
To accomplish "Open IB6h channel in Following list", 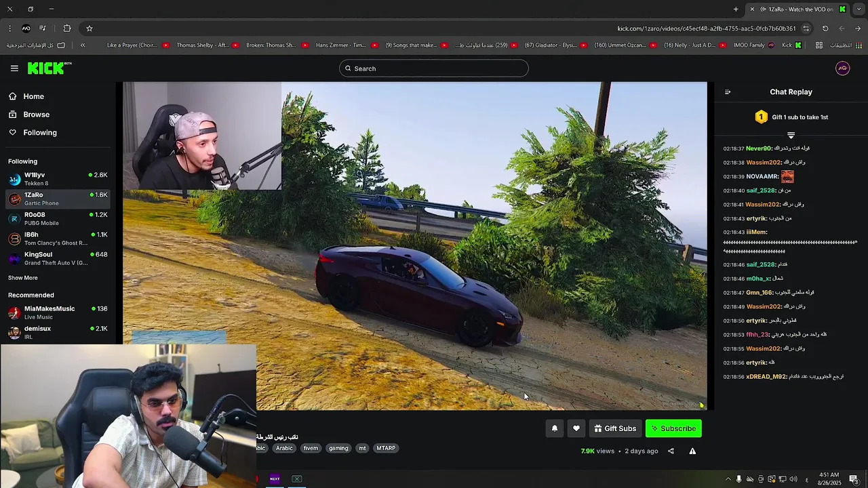I will point(58,239).
